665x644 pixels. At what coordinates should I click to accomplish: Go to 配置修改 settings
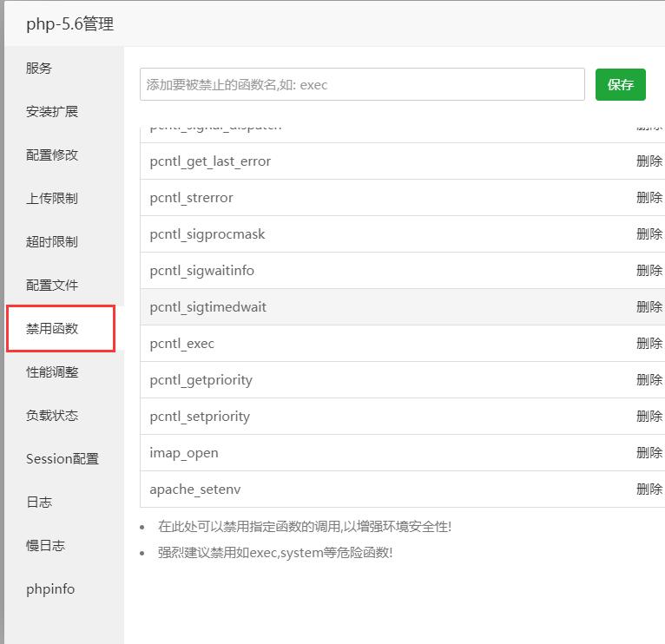(52, 155)
